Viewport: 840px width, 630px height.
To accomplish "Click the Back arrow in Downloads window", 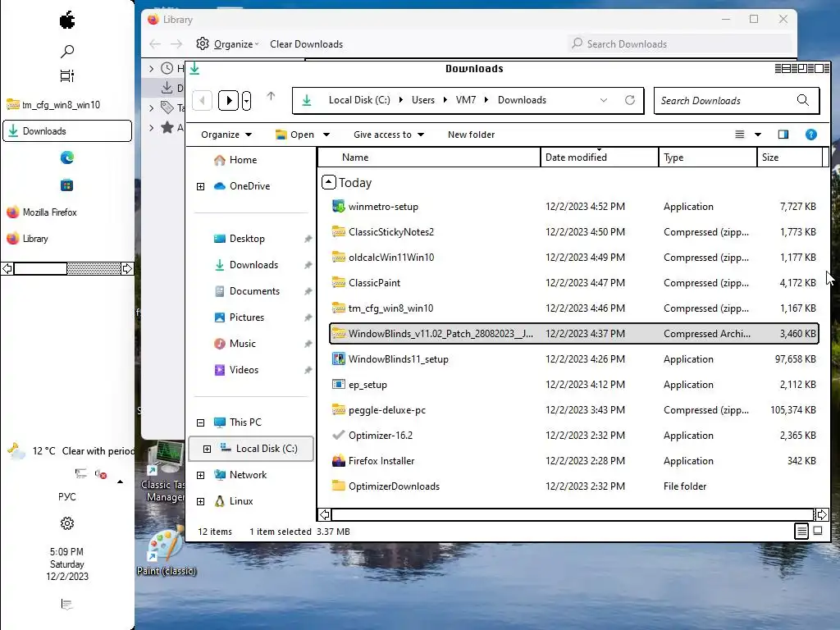I will (202, 100).
